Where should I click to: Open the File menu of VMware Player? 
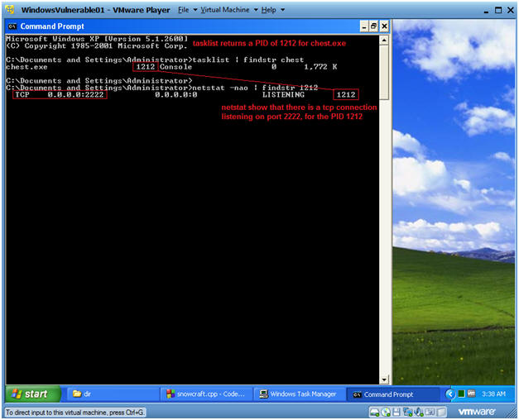[184, 10]
